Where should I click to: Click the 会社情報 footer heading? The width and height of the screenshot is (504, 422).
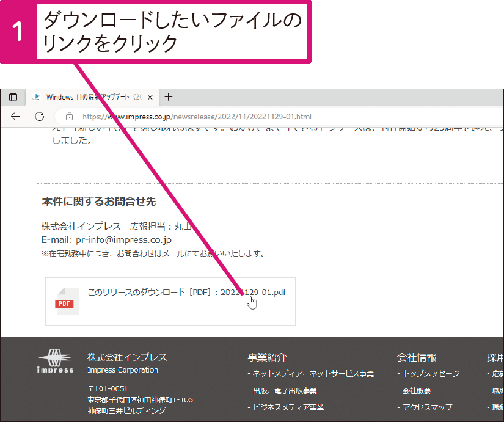coord(416,357)
